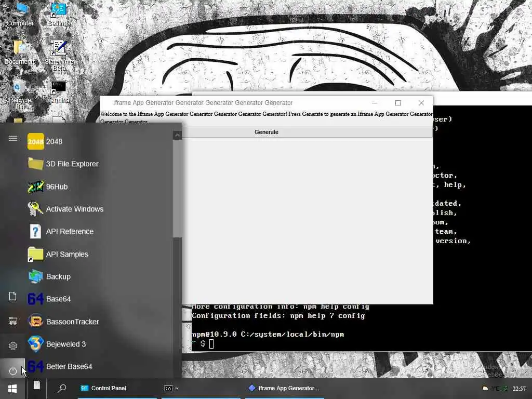This screenshot has width=532, height=399.
Task: Click the weather icon in system tray
Action: pos(486,388)
